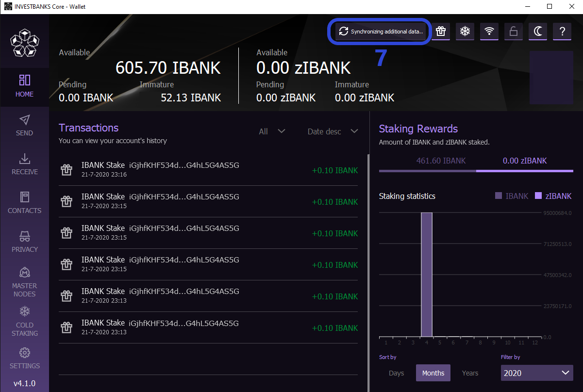583x392 pixels.
Task: Click the 605.70 IBANK available balance
Action: (168, 68)
